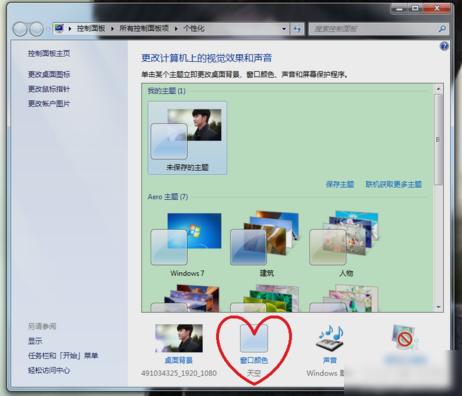Click the Aero 主题 (7) section heading
The image size is (462, 396).
[168, 197]
